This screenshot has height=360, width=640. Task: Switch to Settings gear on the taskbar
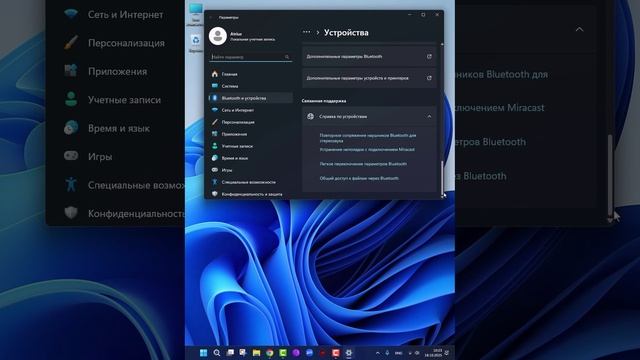click(x=349, y=353)
